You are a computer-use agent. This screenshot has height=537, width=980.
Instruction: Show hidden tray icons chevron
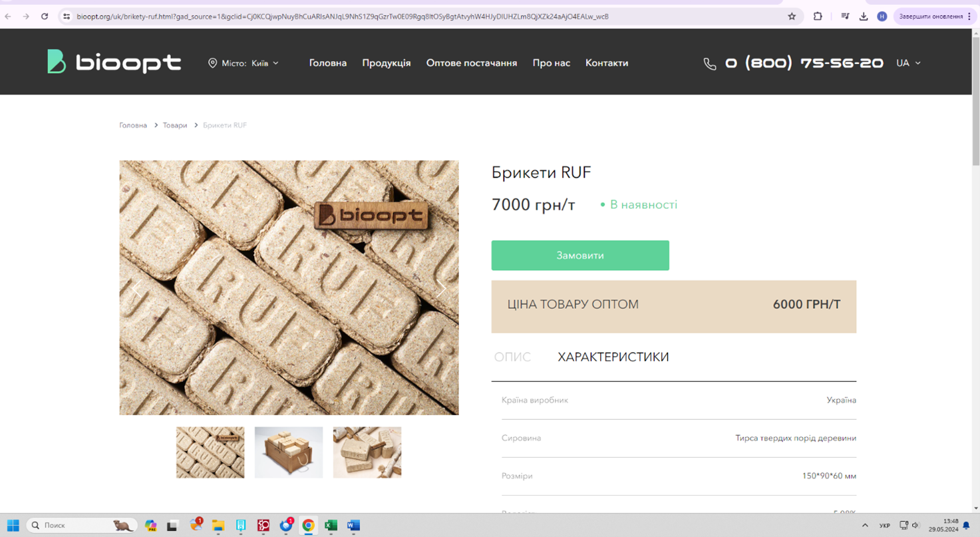point(865,526)
